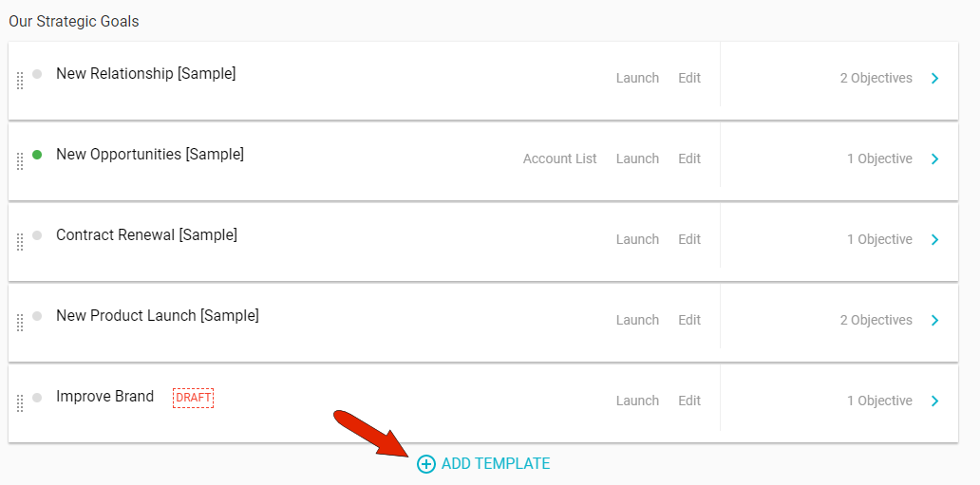Viewport: 980px width, 485px height.
Task: Click gray status dot on Improve Brand
Action: coord(37,397)
